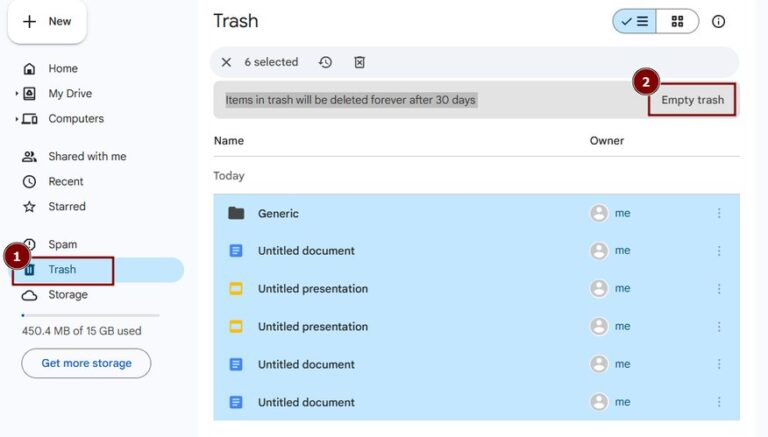Switch to grid layout view
768x437 pixels.
(x=677, y=22)
